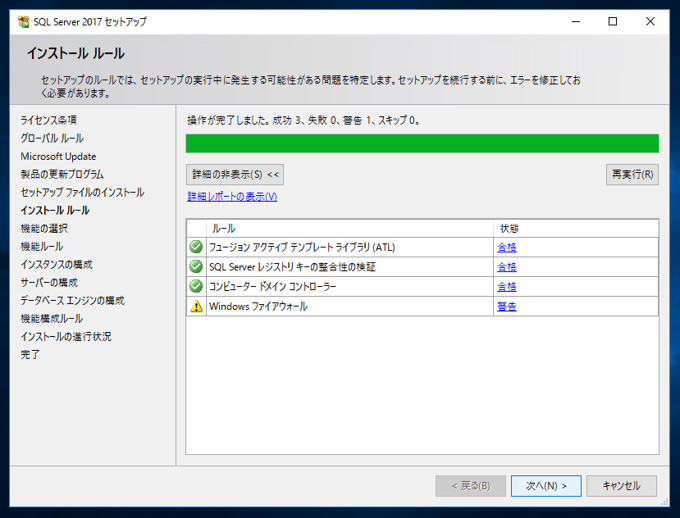Click green check icon for SQL Server registry rule
680x518 pixels.
click(x=196, y=266)
